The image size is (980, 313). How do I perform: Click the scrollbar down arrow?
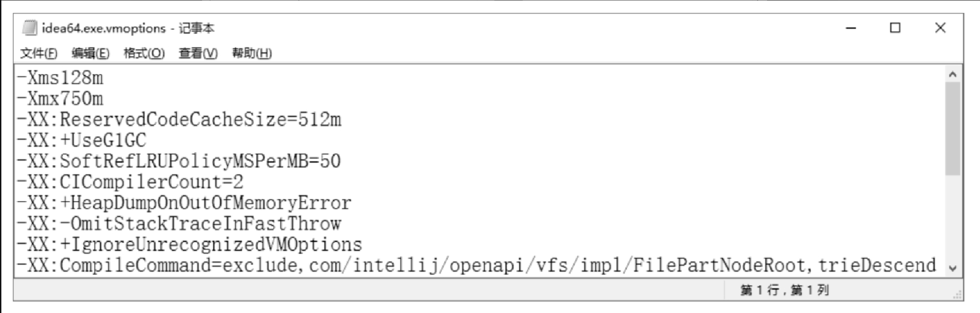tap(952, 268)
